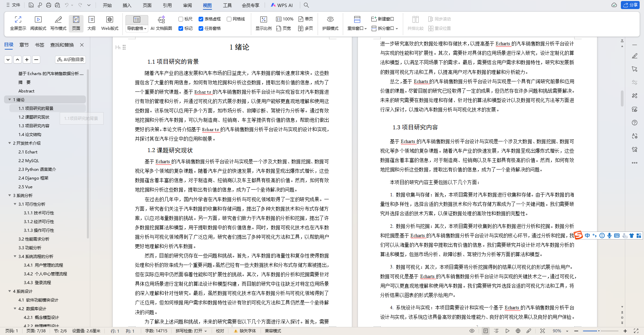Go to 1.2 课题研究现状 in outline
The width and height of the screenshot is (644, 335).
click(34, 117)
